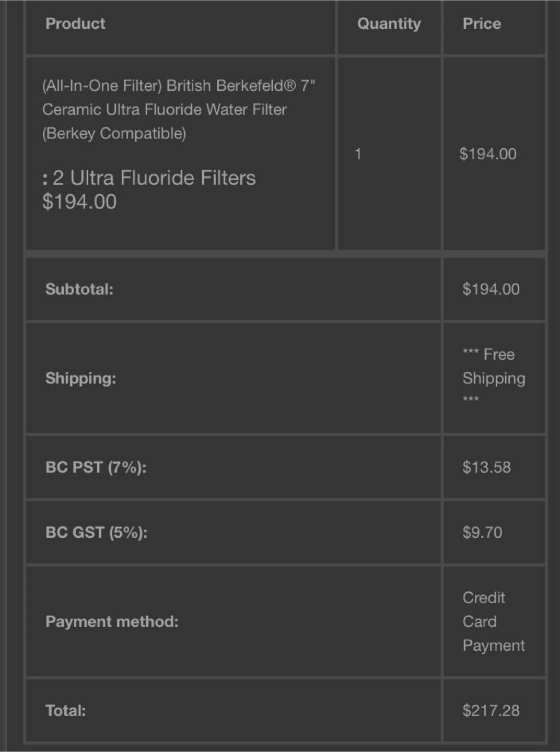Click the Subtotal label
560x752 pixels.
click(79, 289)
